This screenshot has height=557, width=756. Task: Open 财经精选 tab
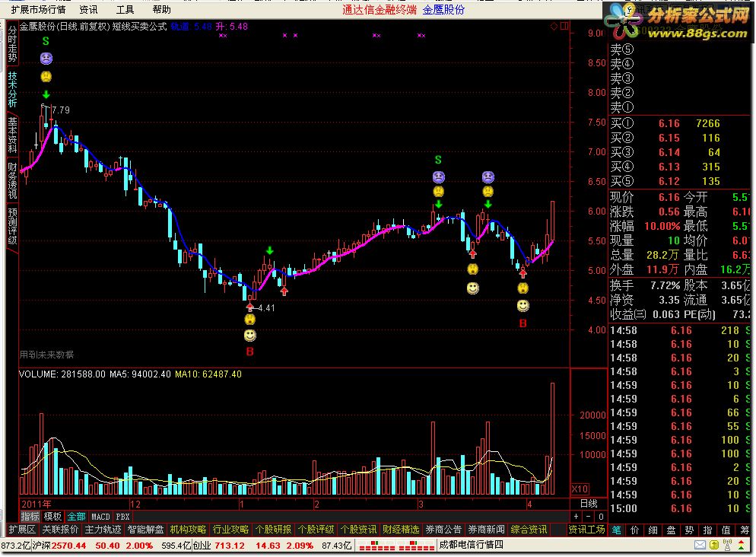[401, 530]
